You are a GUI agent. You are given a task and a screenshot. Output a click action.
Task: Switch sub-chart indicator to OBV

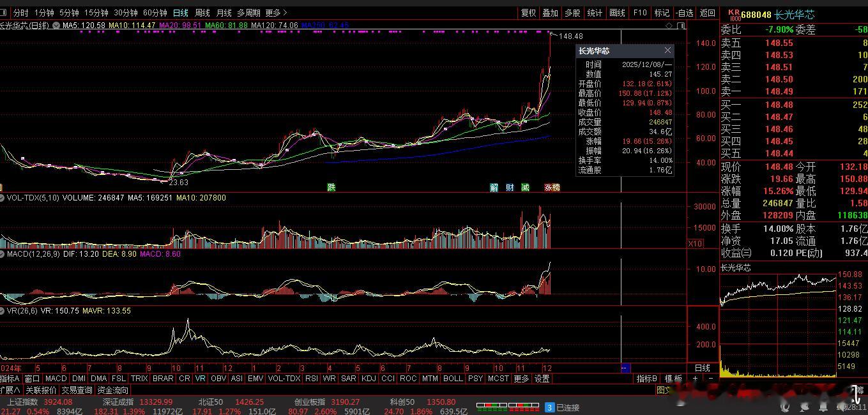point(218,379)
